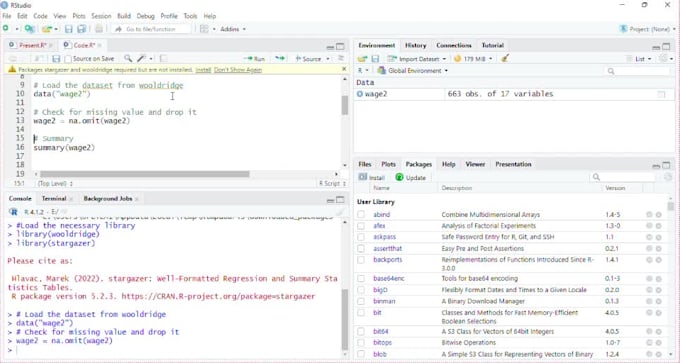Open the Project (None) dropdown
680x363 pixels.
(x=648, y=29)
